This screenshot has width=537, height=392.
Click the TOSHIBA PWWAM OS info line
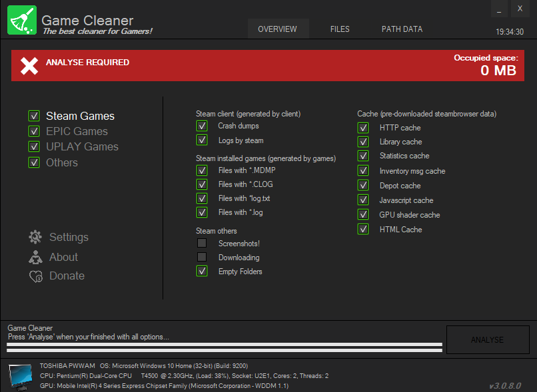[144, 366]
